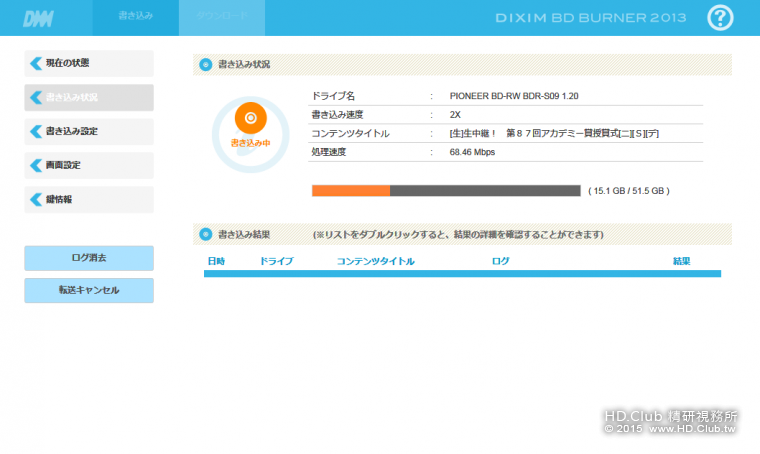
Task: Click the 書き込み速度 label
Action: tap(337, 115)
